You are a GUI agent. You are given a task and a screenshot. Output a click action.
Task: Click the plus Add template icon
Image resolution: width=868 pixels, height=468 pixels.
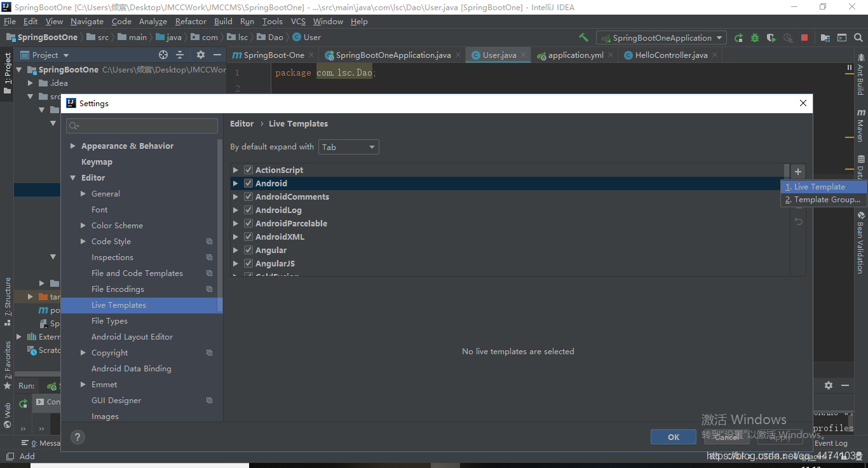[x=798, y=171]
